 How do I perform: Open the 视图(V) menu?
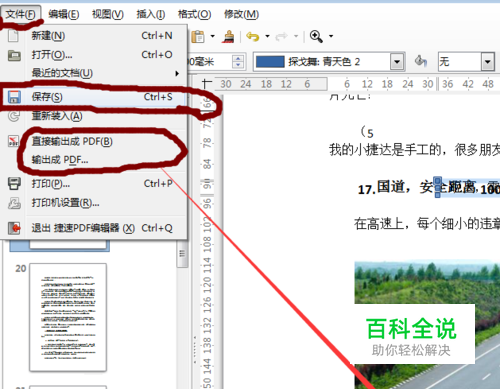tap(108, 14)
